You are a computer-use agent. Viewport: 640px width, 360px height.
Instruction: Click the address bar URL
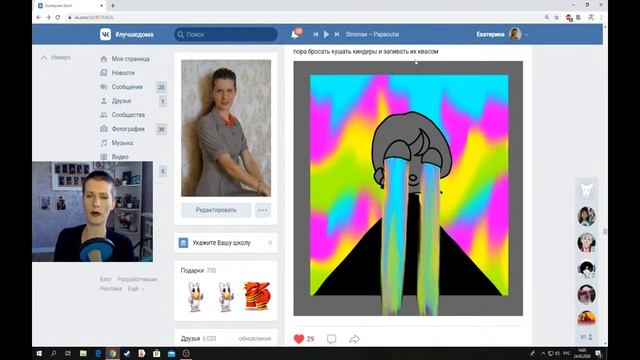point(93,18)
